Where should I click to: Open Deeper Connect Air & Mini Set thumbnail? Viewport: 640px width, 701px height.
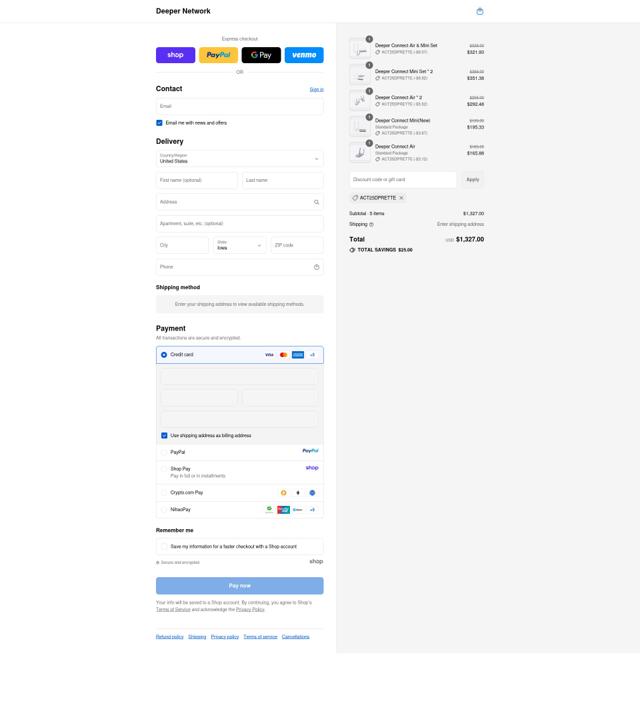pyautogui.click(x=360, y=49)
